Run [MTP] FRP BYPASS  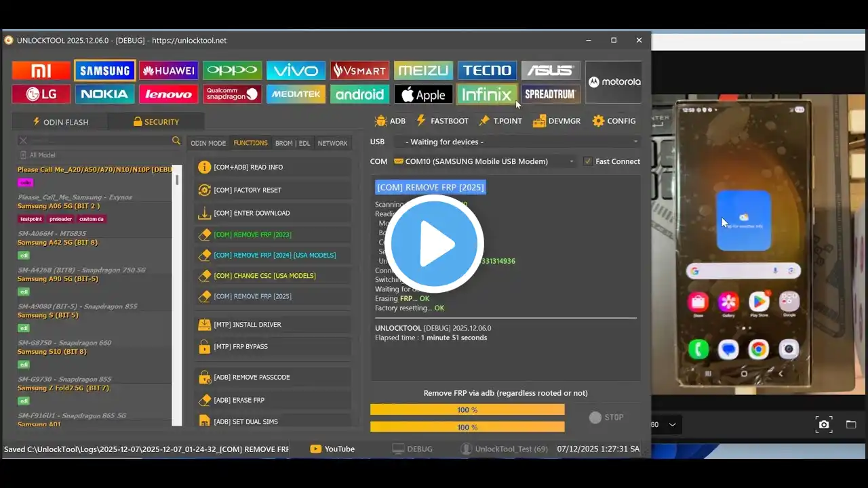point(273,346)
